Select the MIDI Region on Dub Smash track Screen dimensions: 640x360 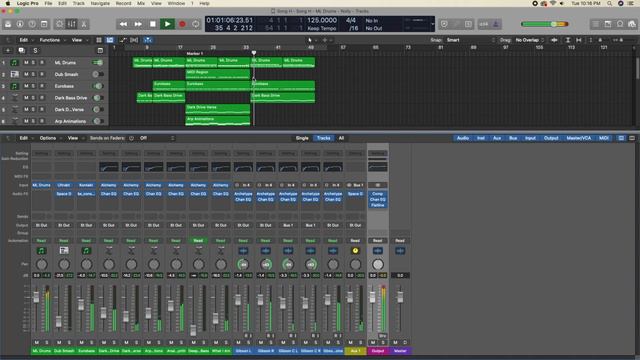tap(218, 74)
